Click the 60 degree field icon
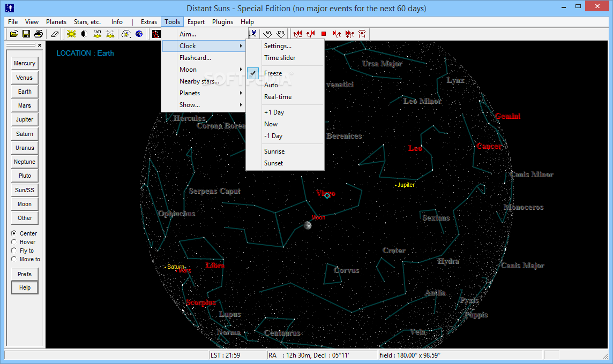 coord(268,34)
